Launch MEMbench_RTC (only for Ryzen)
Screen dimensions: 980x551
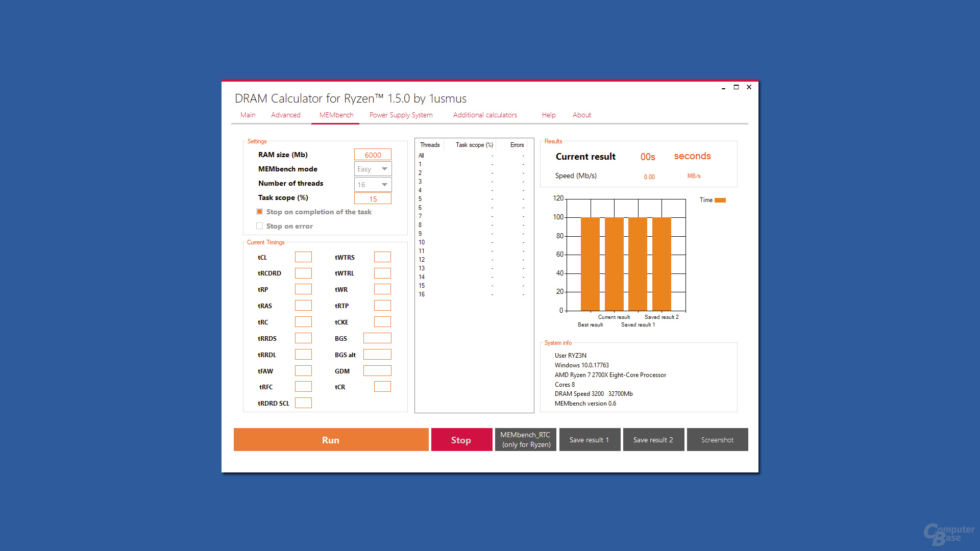[x=525, y=440]
